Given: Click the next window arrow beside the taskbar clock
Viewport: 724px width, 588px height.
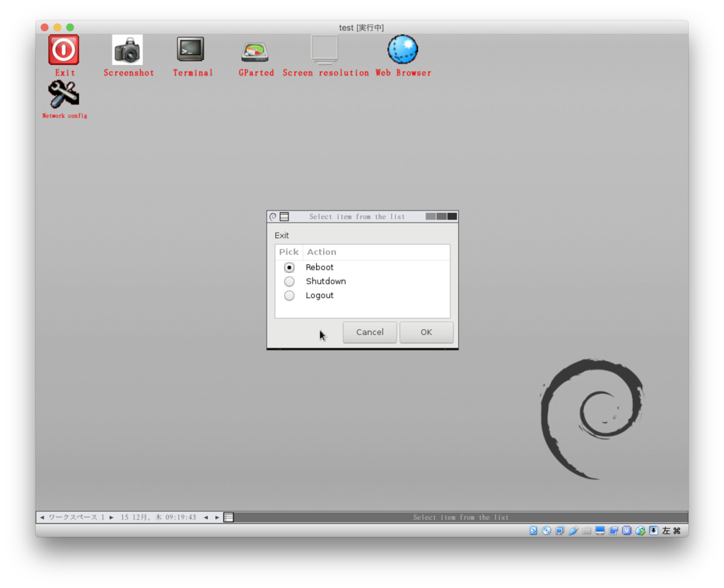Looking at the screenshot, I should point(217,517).
